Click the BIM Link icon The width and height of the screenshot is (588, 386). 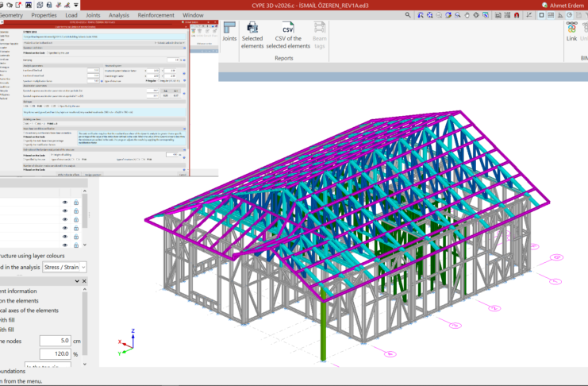tap(571, 28)
